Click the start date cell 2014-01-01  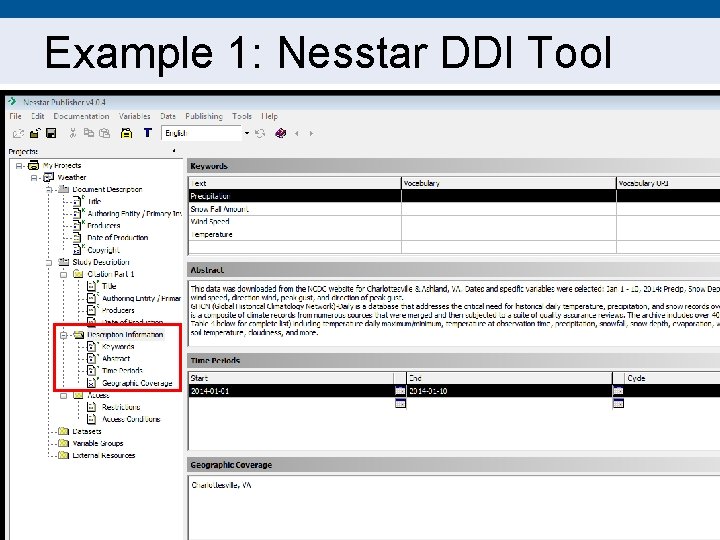tap(291, 391)
